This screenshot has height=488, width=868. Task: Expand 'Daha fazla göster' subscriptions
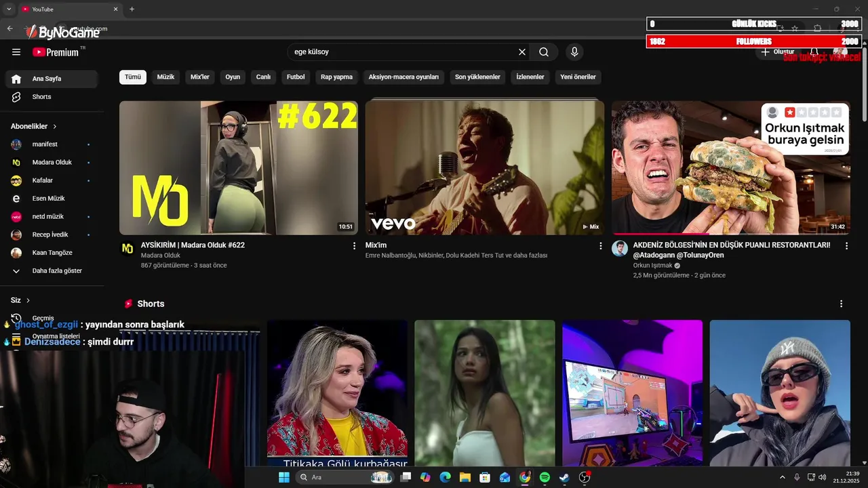pyautogui.click(x=52, y=271)
